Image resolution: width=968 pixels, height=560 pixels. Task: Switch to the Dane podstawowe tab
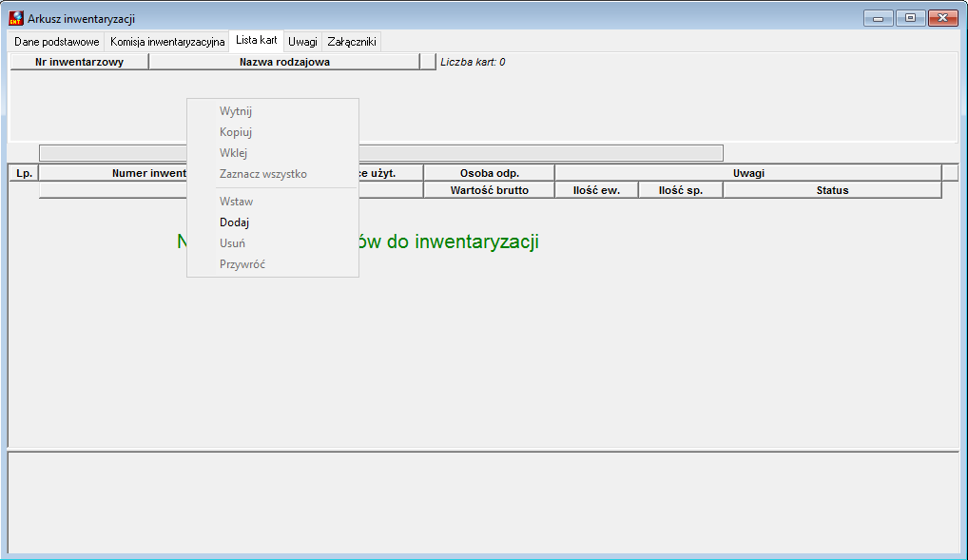57,42
